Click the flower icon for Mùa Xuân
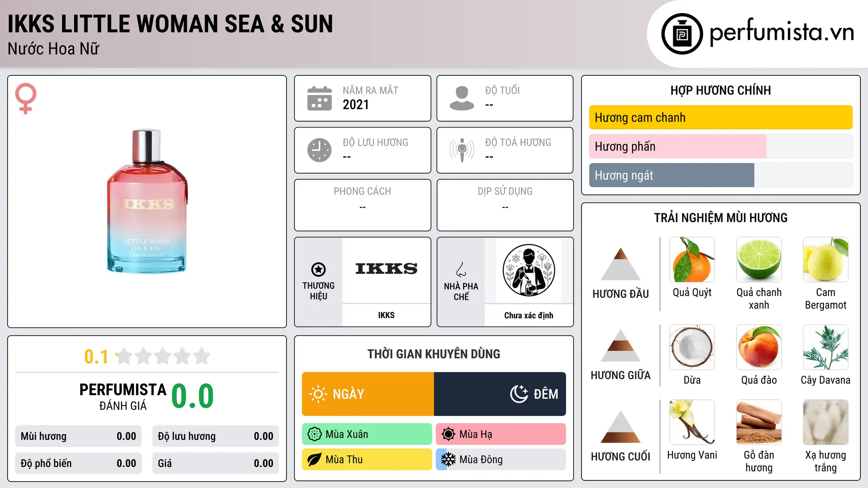Image resolution: width=868 pixels, height=488 pixels. tap(314, 434)
